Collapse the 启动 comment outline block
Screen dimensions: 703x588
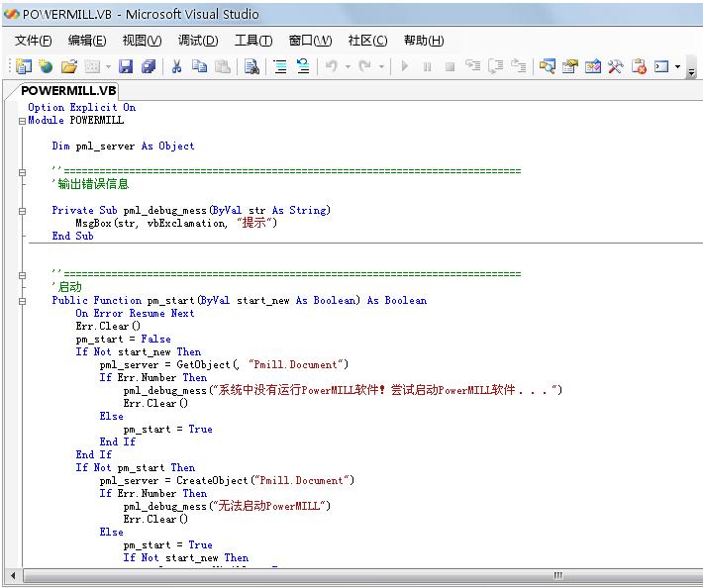click(22, 275)
